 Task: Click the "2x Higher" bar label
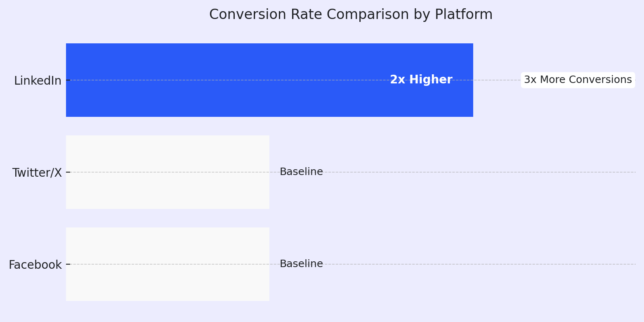[x=421, y=80]
